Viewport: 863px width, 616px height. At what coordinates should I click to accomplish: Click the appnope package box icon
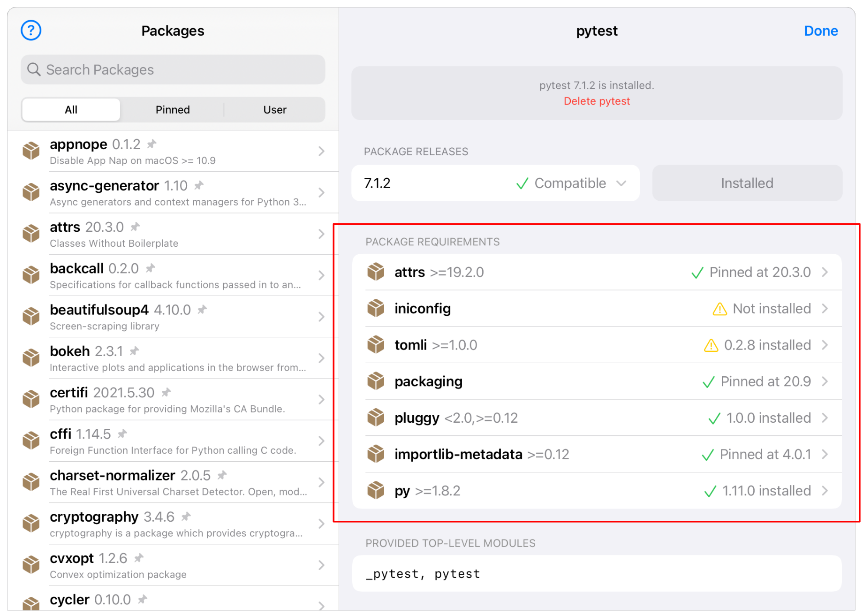point(31,151)
